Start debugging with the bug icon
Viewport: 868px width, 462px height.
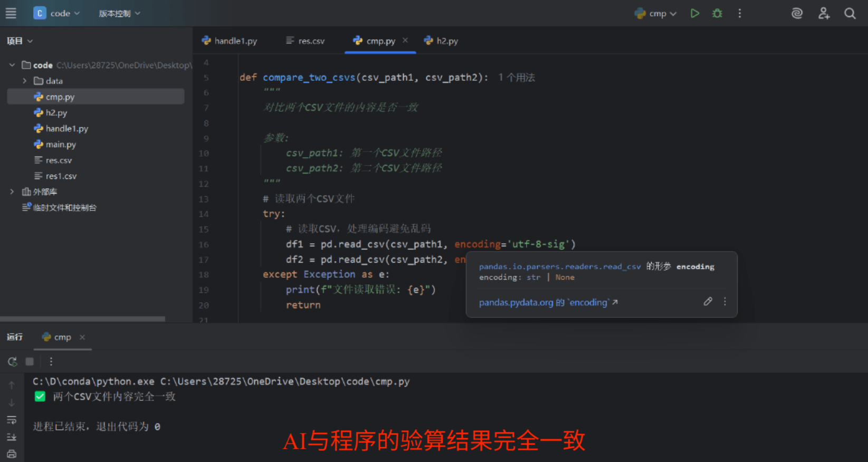pyautogui.click(x=717, y=13)
